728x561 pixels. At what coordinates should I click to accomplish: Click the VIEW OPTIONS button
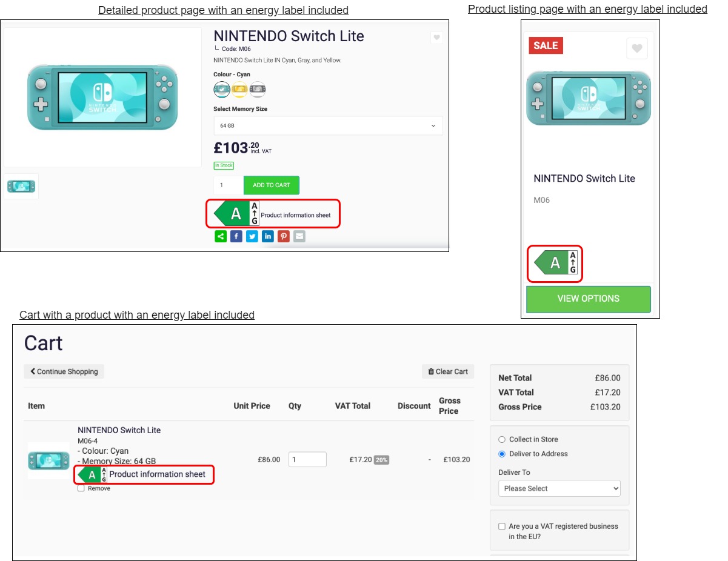point(588,299)
